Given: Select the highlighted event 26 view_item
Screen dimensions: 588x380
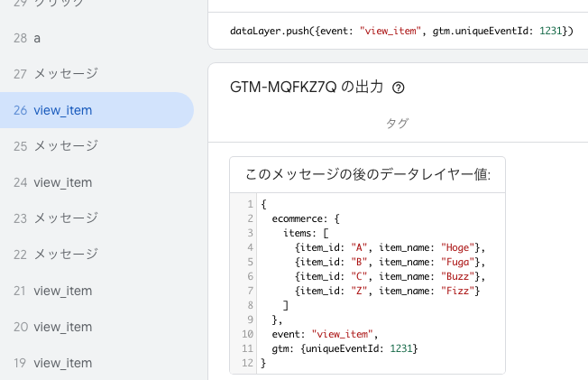Looking at the screenshot, I should [x=96, y=110].
